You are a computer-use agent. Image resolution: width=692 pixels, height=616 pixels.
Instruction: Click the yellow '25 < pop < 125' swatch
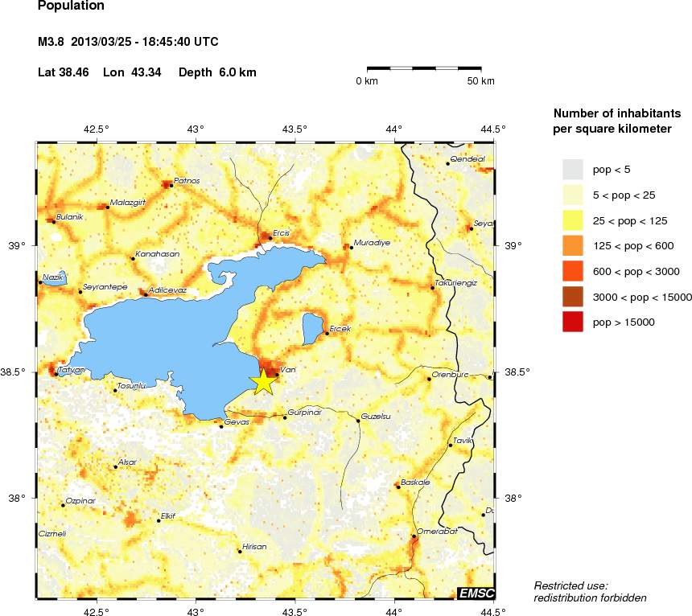click(x=572, y=220)
